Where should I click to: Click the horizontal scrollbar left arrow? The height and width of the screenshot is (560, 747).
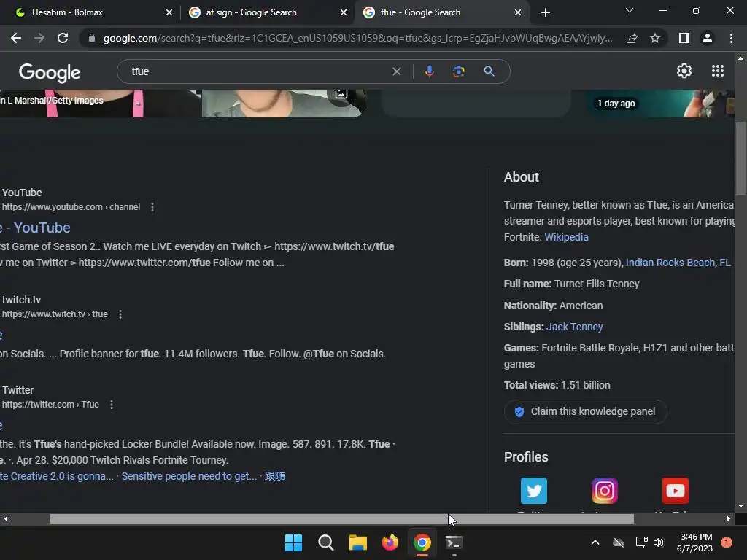coord(6,519)
